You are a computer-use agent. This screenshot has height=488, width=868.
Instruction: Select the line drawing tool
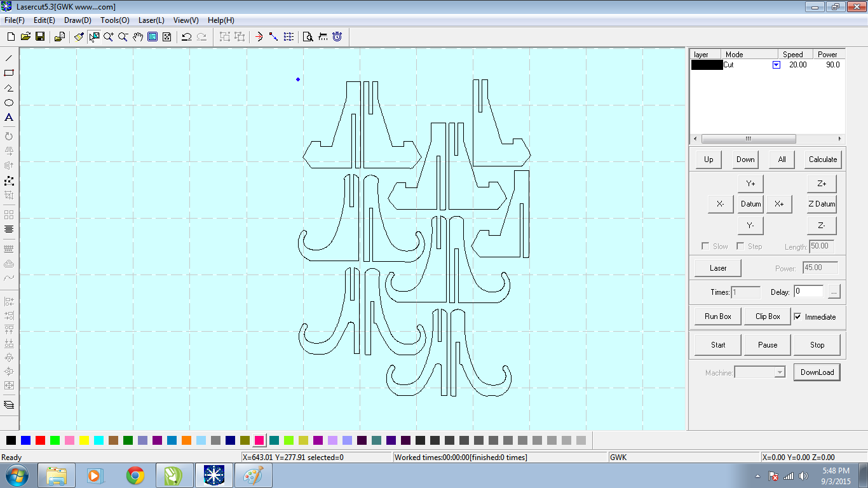9,58
